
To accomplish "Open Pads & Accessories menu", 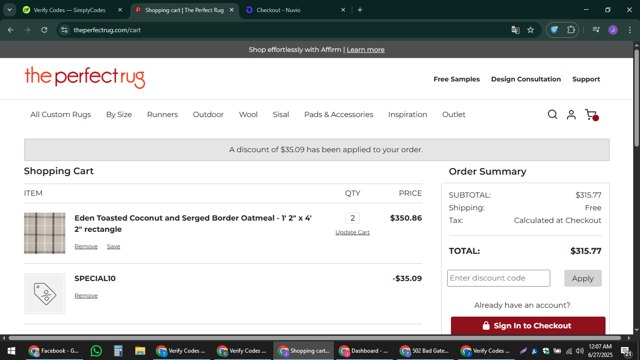I will (338, 115).
